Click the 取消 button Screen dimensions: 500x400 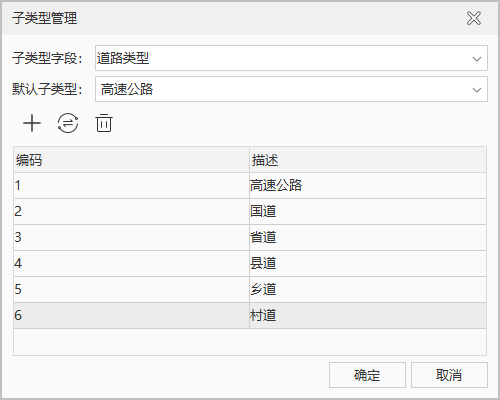pyautogui.click(x=449, y=375)
